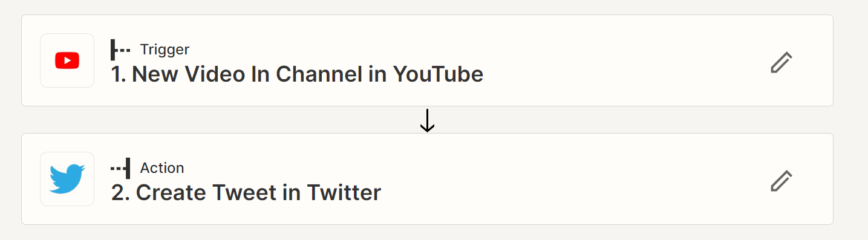This screenshot has height=240, width=868.
Task: Click the step number "2."
Action: click(120, 193)
